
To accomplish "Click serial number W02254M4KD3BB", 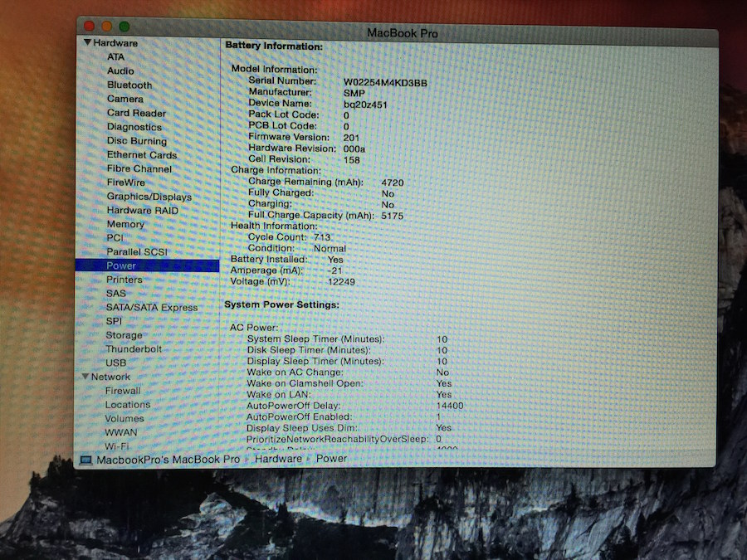I will (x=385, y=83).
